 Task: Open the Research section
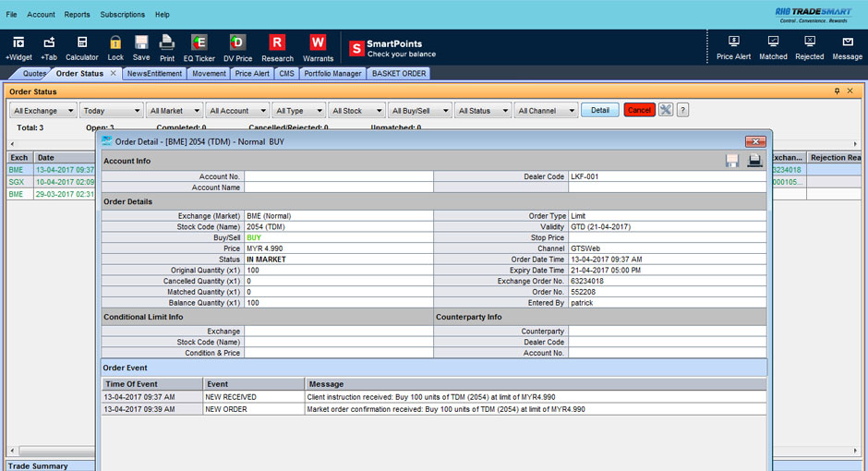pos(277,48)
